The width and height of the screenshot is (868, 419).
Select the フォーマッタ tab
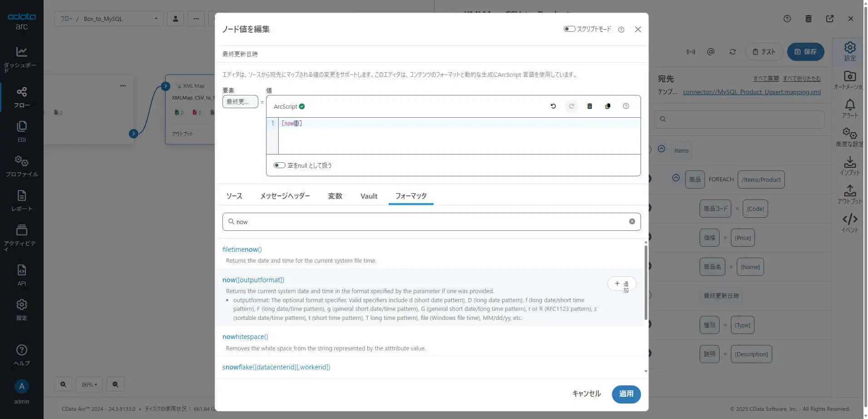[x=411, y=196]
